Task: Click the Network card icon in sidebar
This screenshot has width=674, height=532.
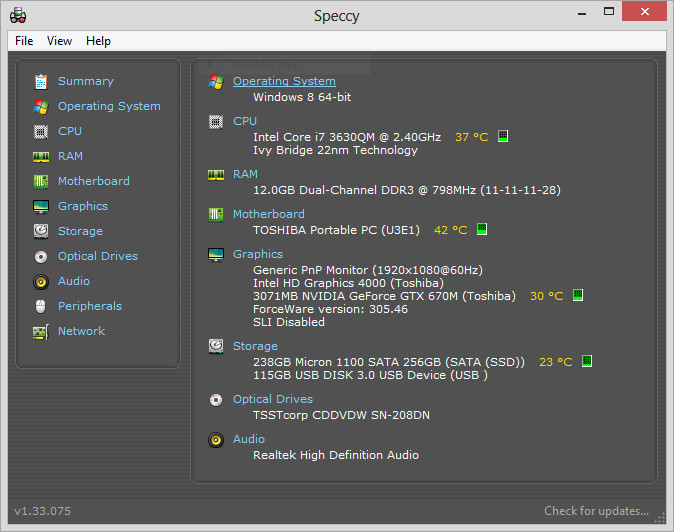Action: pyautogui.click(x=41, y=332)
